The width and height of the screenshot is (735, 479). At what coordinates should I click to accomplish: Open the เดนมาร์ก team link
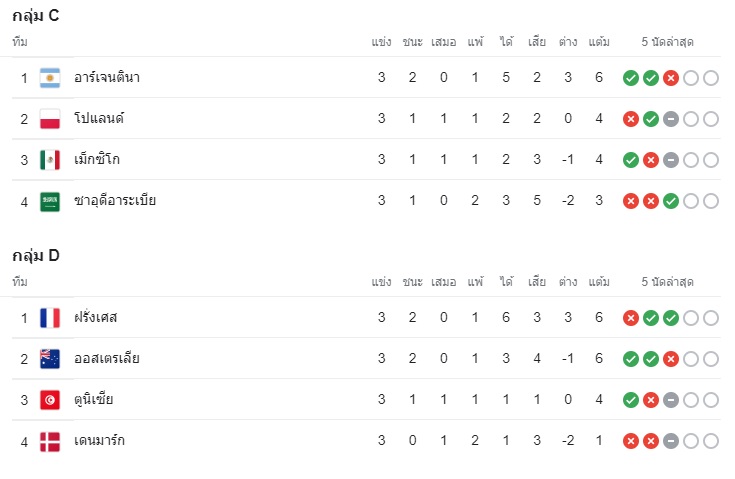(99, 441)
